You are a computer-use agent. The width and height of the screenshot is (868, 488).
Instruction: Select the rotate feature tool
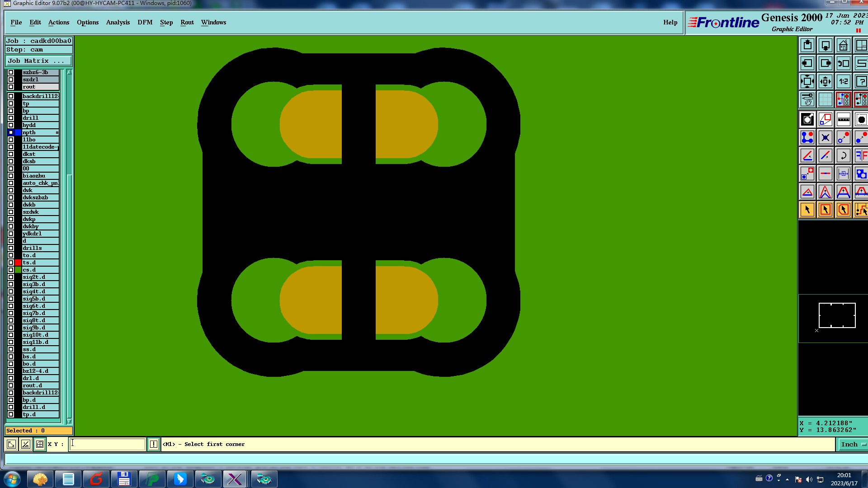(843, 156)
